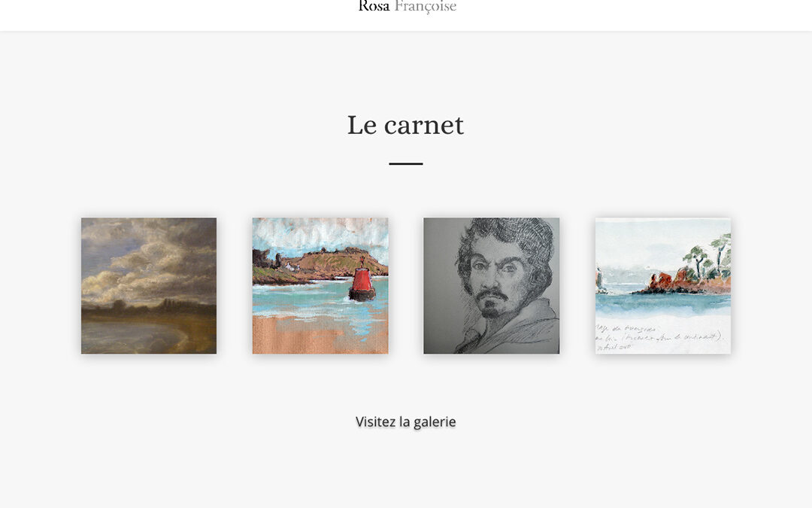This screenshot has height=508, width=812.
Task: Open the red buoy seascape thumbnail
Action: pos(320,286)
